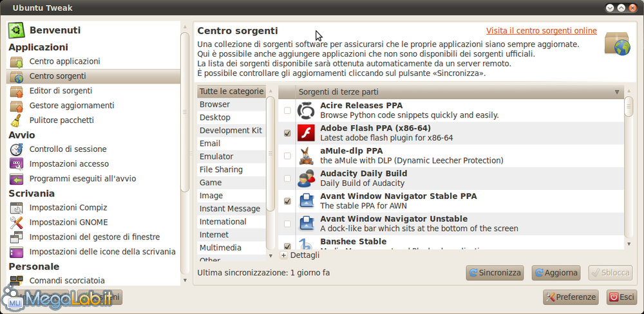Select the Image category
Image resolution: width=644 pixels, height=314 pixels.
point(231,196)
